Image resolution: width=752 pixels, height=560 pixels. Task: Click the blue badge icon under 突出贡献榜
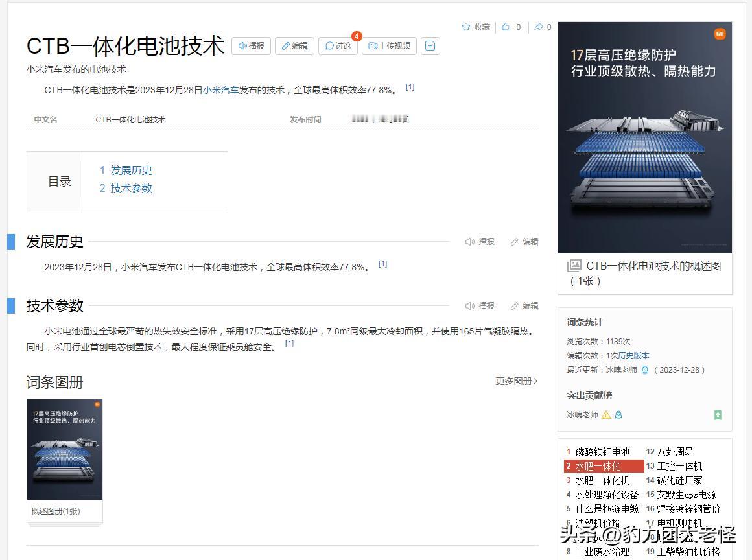(x=618, y=415)
